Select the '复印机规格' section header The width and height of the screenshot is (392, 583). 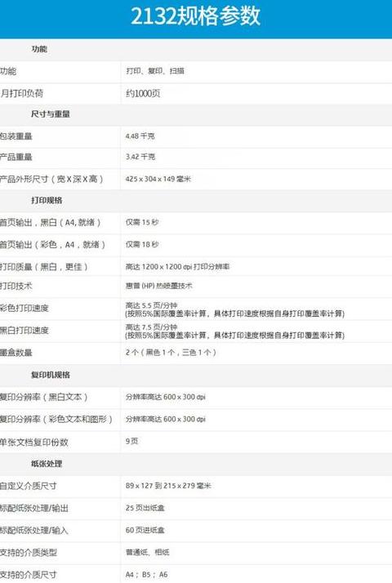pos(51,375)
